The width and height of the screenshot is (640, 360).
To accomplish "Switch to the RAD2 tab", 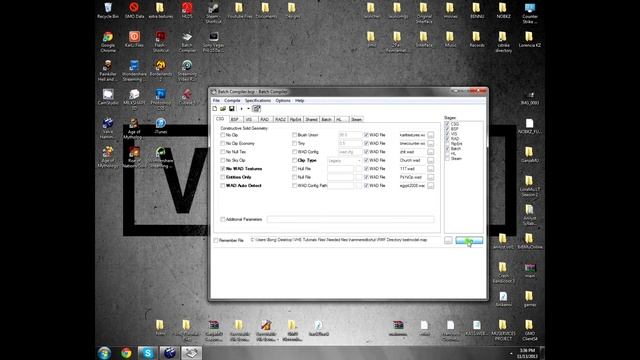I will [x=280, y=119].
